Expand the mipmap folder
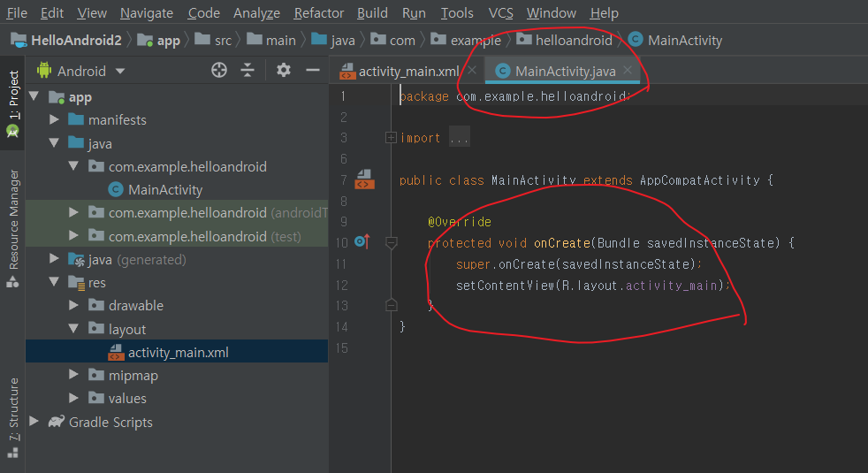The image size is (868, 473). pos(73,375)
